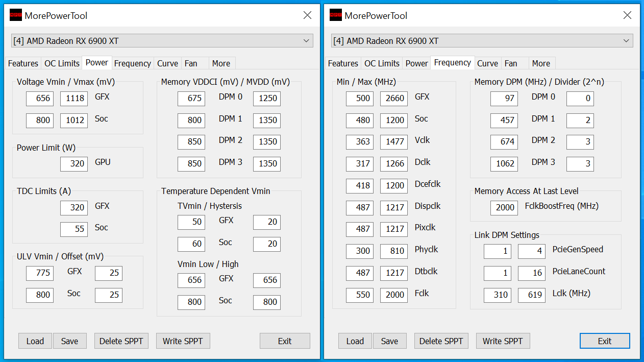Edit ULV Vmin GFX field 775
Viewport: 644px width, 362px height.
pos(40,273)
